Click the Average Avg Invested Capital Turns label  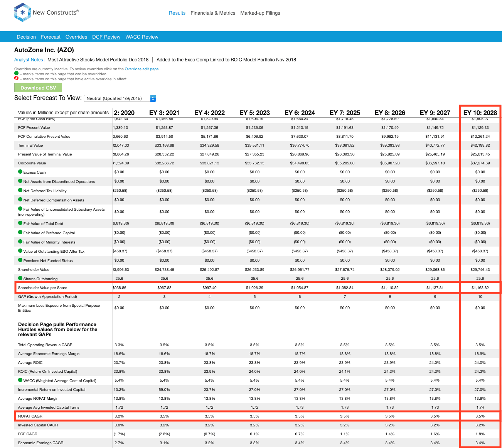[49, 407]
